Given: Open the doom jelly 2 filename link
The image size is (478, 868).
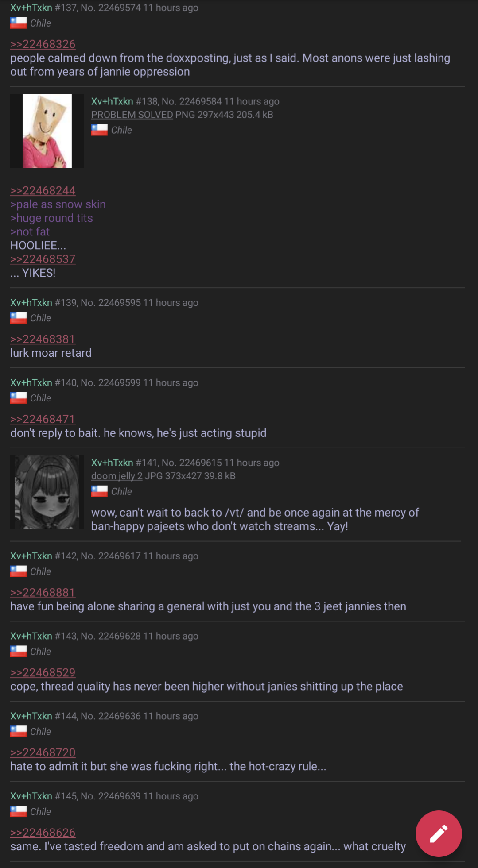Looking at the screenshot, I should [x=117, y=476].
